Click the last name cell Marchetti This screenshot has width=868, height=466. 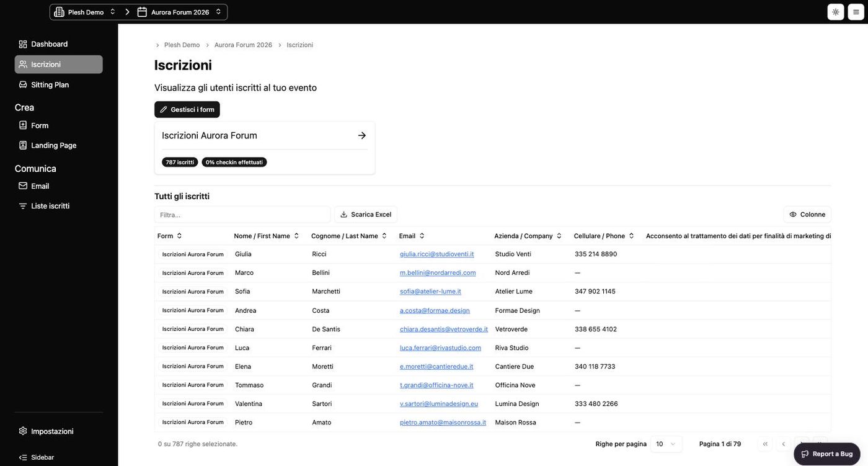(x=326, y=292)
